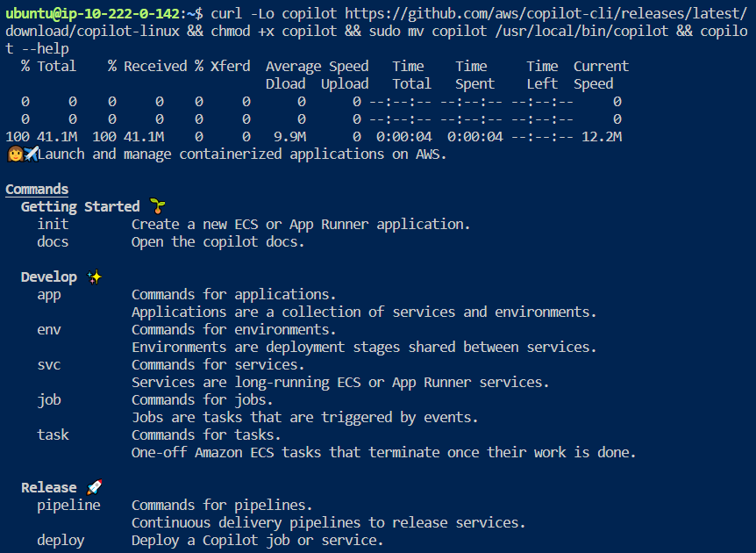Click the '% Received' column header

(x=147, y=66)
